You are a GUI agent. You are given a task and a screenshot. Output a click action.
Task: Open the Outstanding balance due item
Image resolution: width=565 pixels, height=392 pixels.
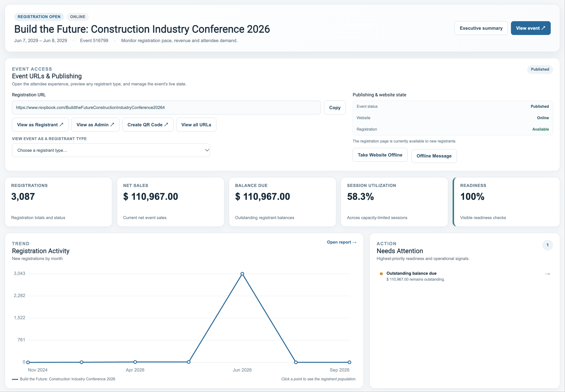point(465,276)
